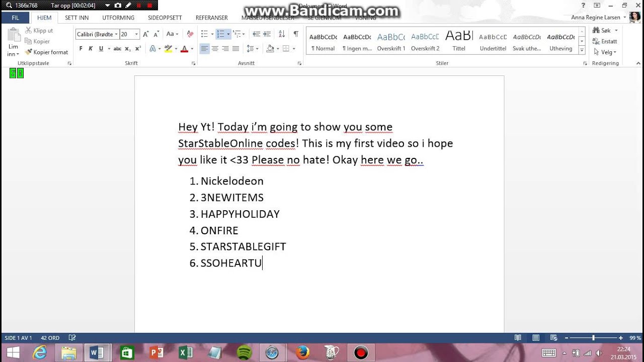Click Erstatt to replace text
The height and width of the screenshot is (362, 644).
pyautogui.click(x=605, y=41)
